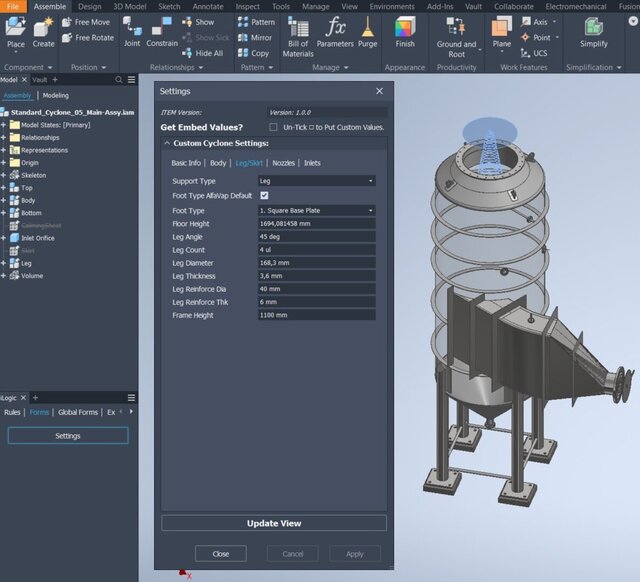Enable the Un-Tick custom values checkbox

[x=274, y=128]
